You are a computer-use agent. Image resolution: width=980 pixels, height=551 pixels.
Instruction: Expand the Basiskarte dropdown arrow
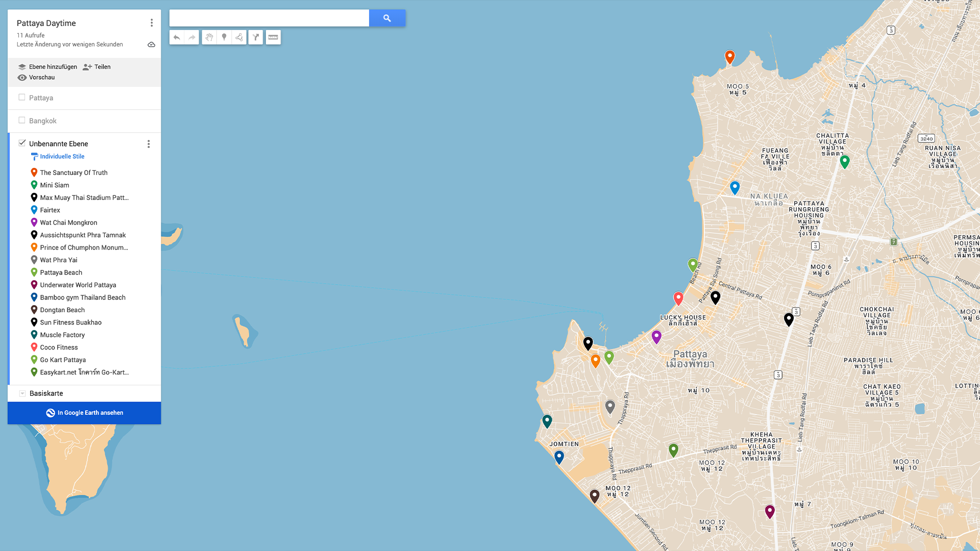22,393
